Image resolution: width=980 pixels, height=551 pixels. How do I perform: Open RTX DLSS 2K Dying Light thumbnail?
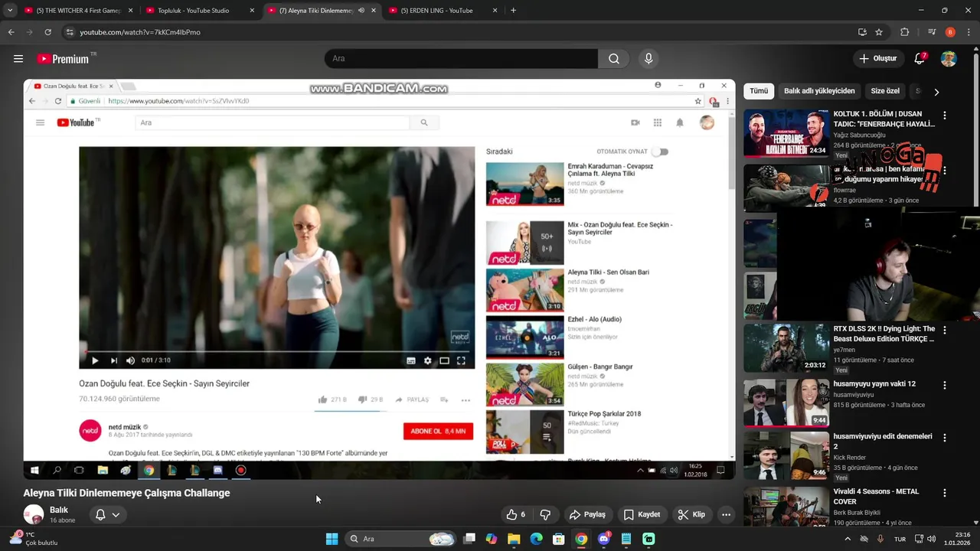(786, 348)
